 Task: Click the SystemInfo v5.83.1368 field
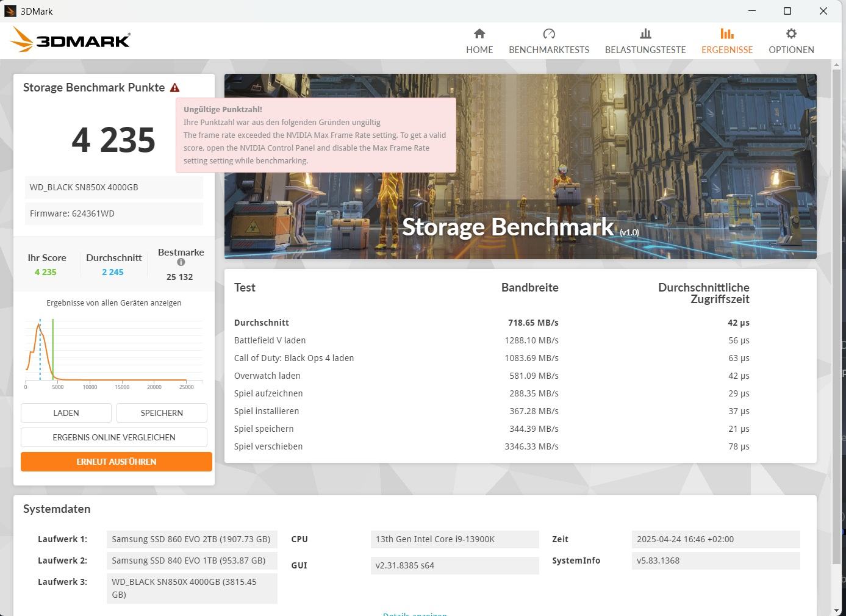(716, 560)
